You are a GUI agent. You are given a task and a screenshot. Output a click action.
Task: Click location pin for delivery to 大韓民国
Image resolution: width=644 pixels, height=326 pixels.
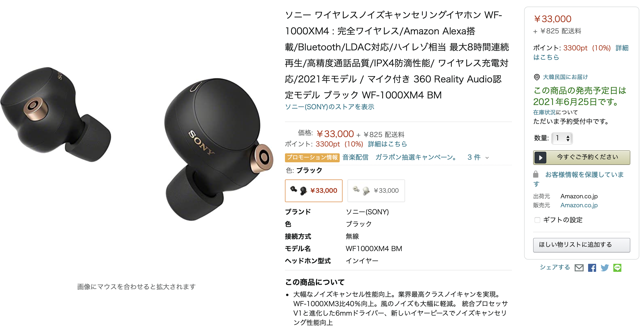pyautogui.click(x=536, y=77)
